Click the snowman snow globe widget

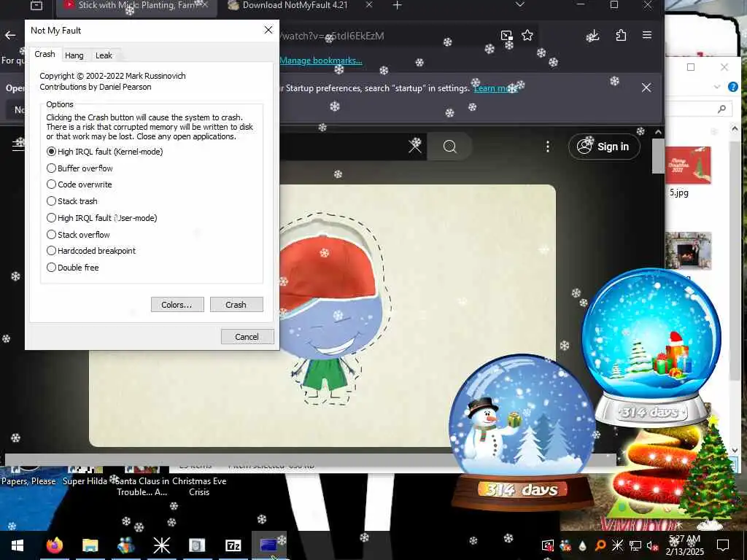coord(522,432)
